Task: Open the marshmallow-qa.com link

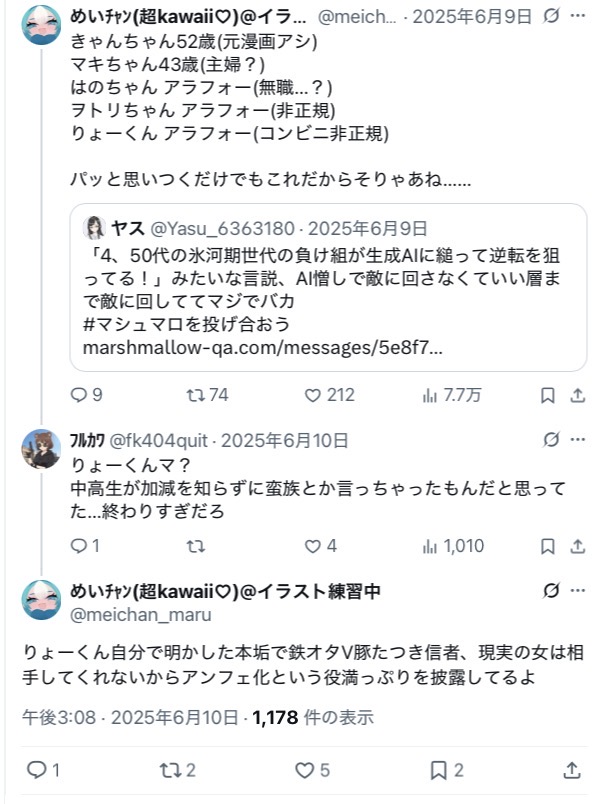Action: 265,350
